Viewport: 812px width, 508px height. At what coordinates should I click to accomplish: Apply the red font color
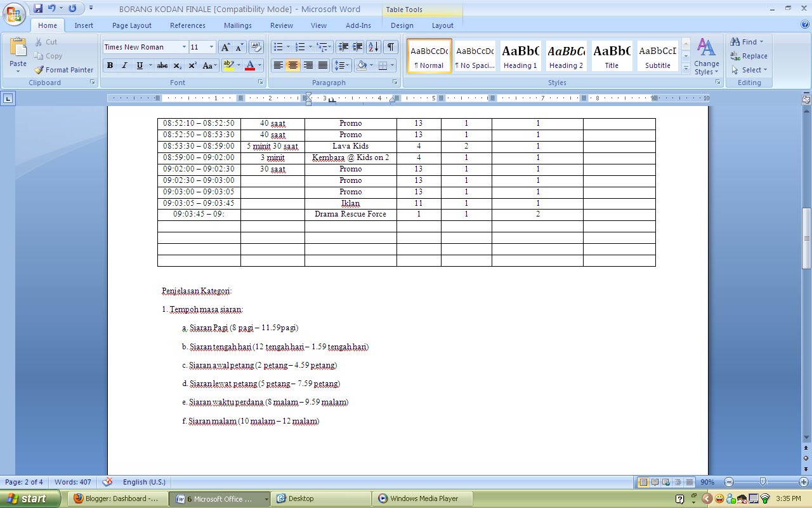click(250, 65)
